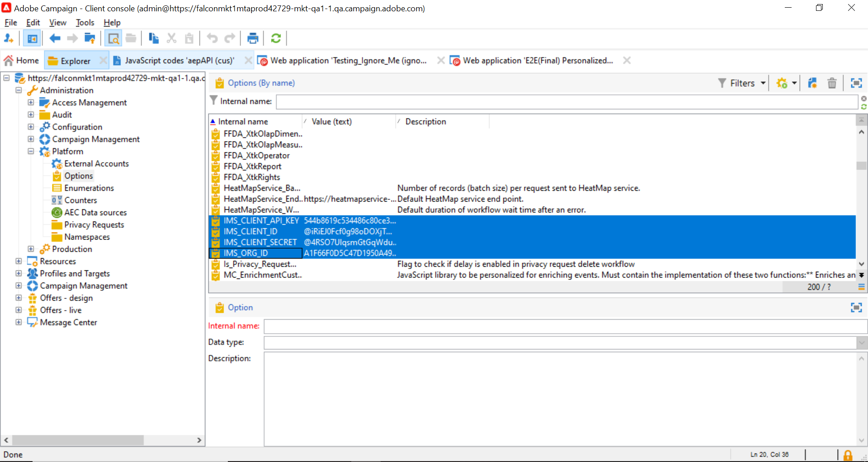Screen dimensions: 868x462
Task: Select the IMS_CLIENT_SECRET row
Action: click(532, 242)
